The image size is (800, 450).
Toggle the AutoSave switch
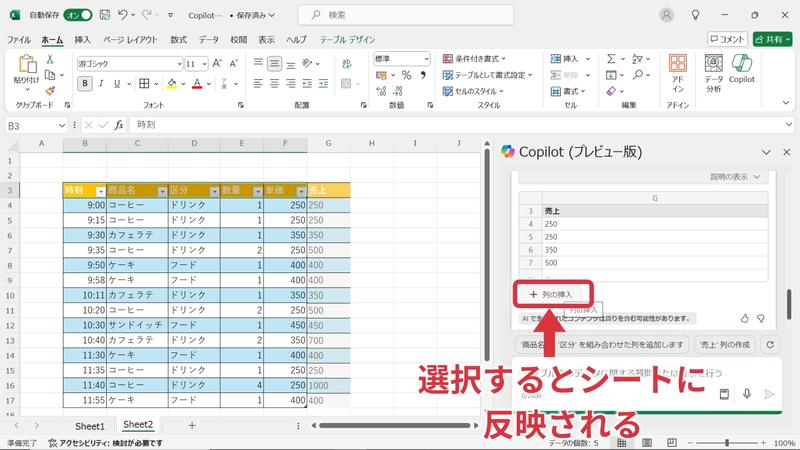pyautogui.click(x=78, y=15)
